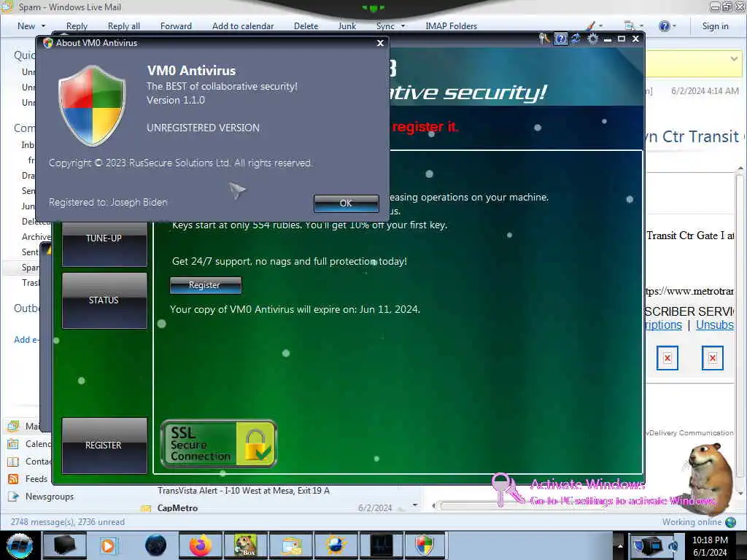Image resolution: width=747 pixels, height=560 pixels.
Task: Expand the Help dropdown arrow in Live Mail
Action: [x=674, y=26]
